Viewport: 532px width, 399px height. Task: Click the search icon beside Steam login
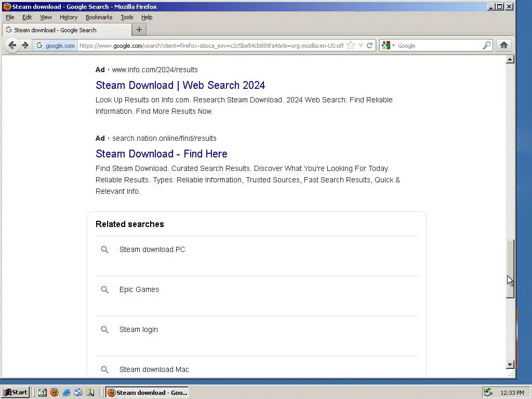pyautogui.click(x=104, y=330)
